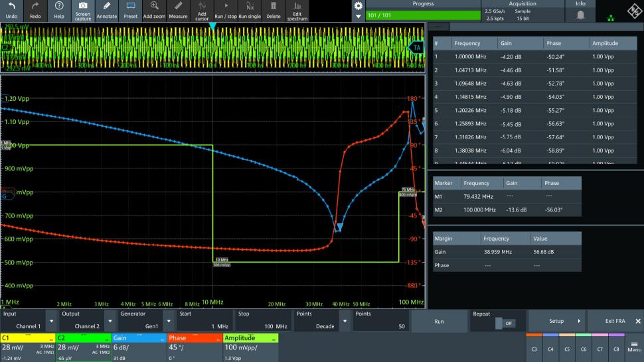Viewport: 644px width, 362px height.
Task: Toggle the Run / stop control
Action: point(226,11)
